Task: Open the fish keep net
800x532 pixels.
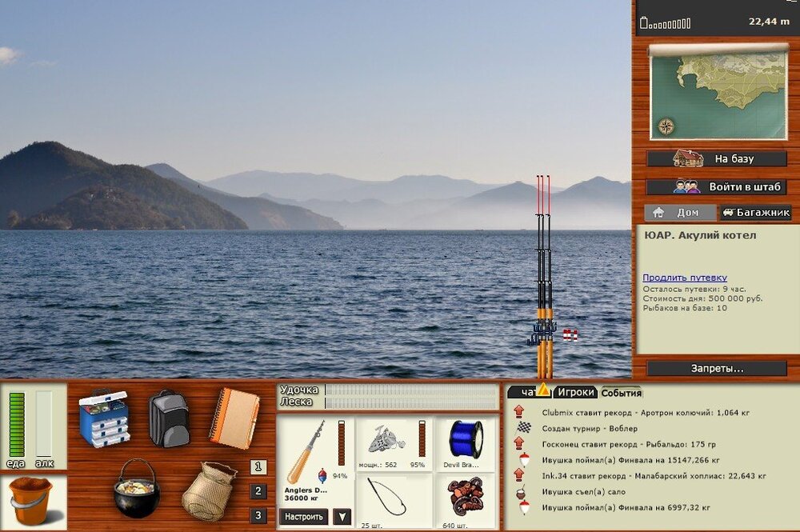Action: click(208, 490)
